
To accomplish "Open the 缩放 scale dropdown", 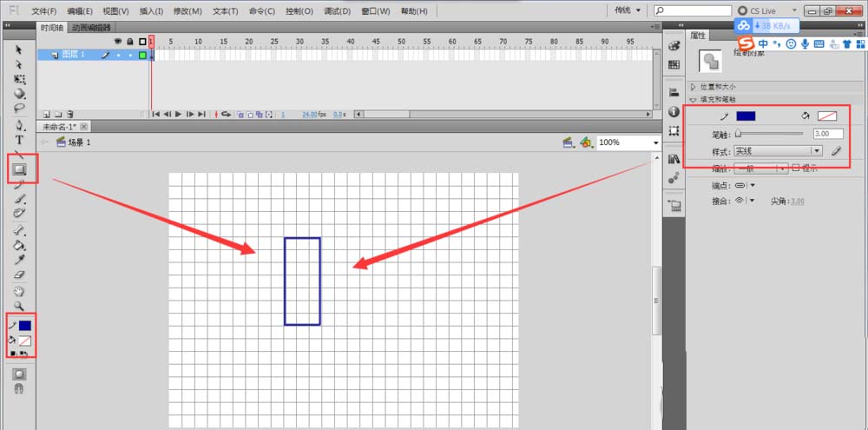I will tap(760, 169).
